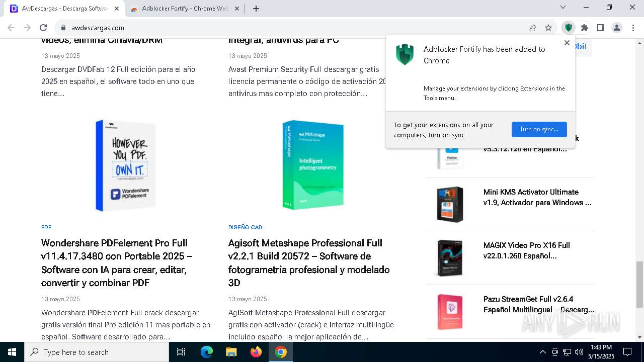Click the AgiSoft Metashape article excerpt text
644x362 pixels.
coord(311,325)
